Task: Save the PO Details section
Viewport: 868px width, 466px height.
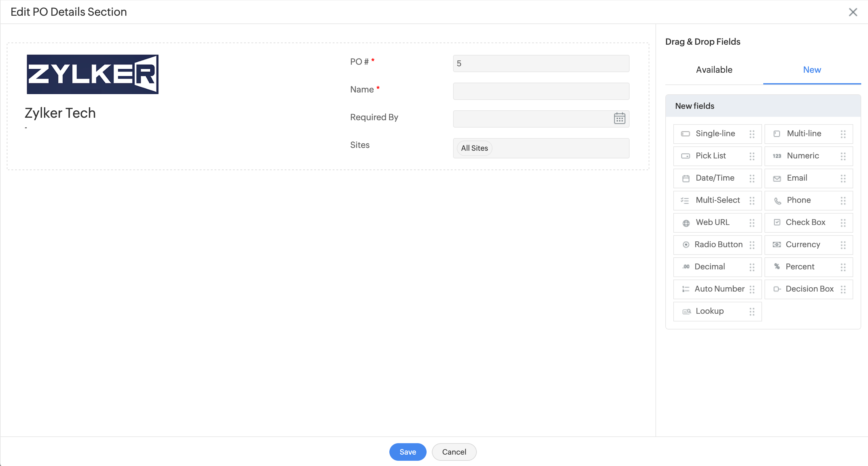Action: [408, 452]
